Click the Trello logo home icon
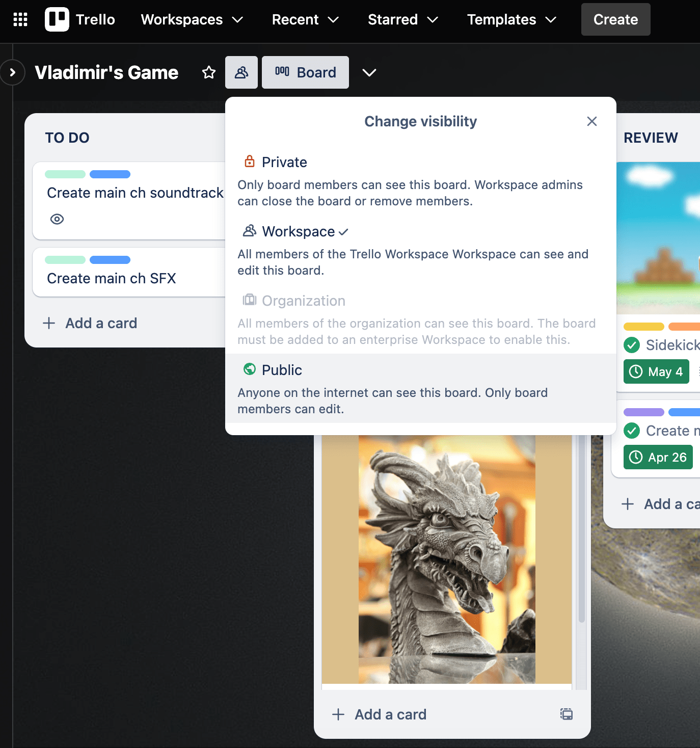Screen dimensions: 700x748 tap(57, 19)
